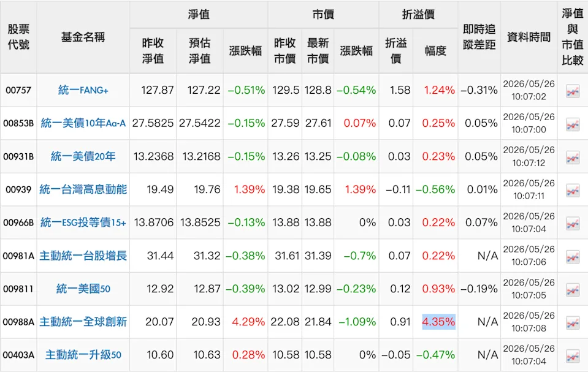Open the comparison chart icon for 00853B

573,124
